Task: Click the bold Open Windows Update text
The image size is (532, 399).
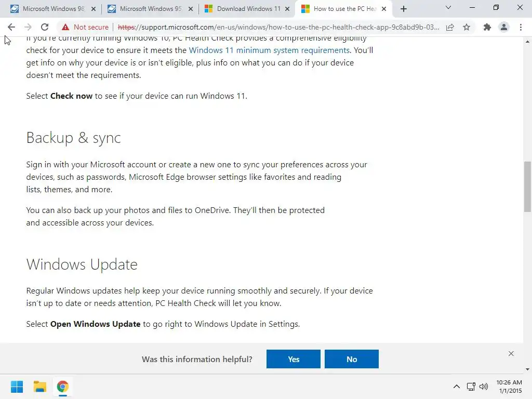Action: coord(96,324)
